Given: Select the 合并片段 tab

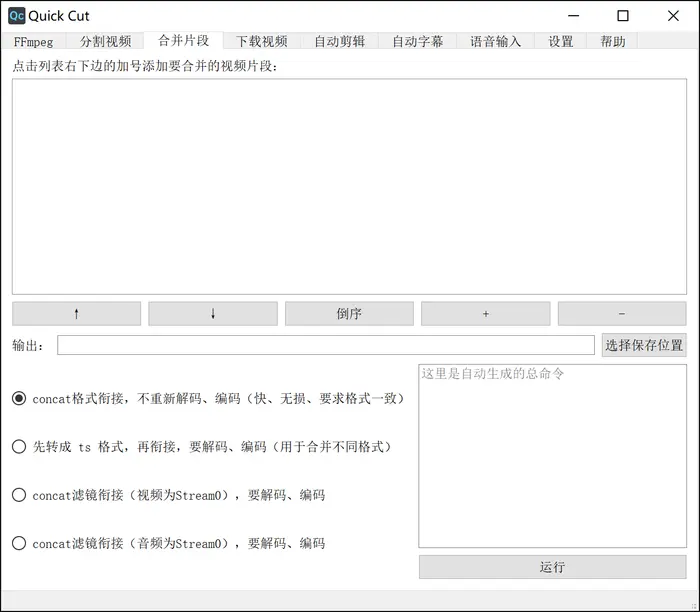Looking at the screenshot, I should click(183, 40).
